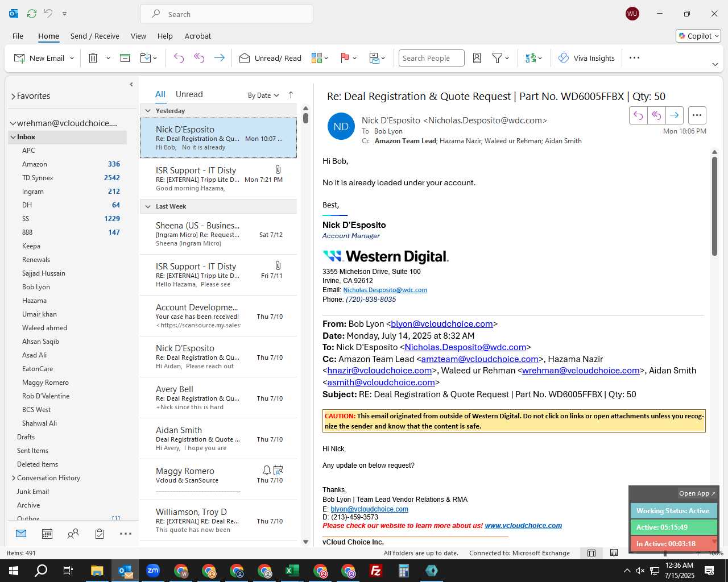Screen dimensions: 728x582
Task: Click the New Email button
Action: (39, 58)
